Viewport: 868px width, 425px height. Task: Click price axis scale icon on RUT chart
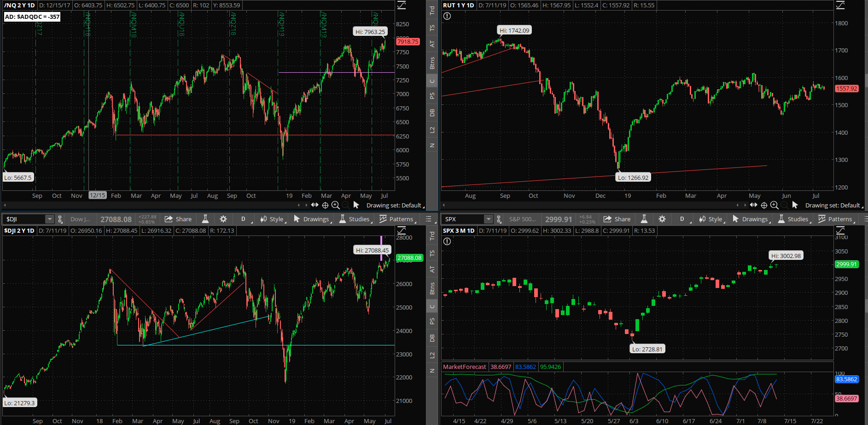(x=840, y=5)
